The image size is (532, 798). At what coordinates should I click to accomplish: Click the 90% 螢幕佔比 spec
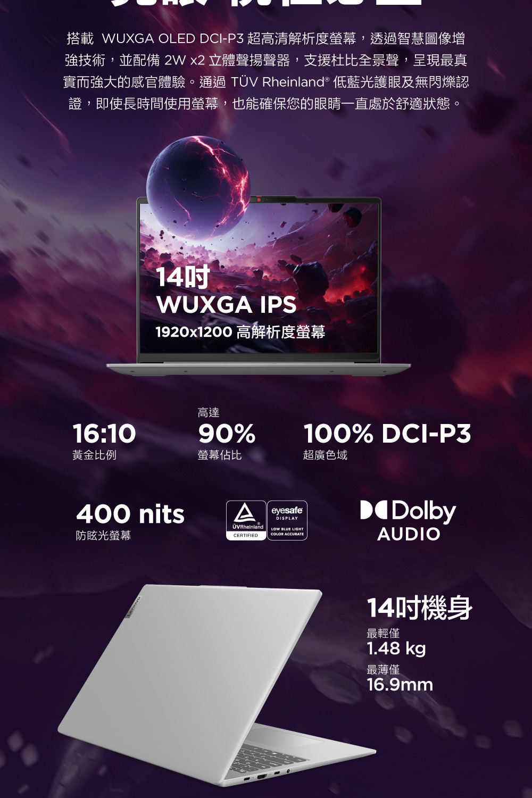226,434
